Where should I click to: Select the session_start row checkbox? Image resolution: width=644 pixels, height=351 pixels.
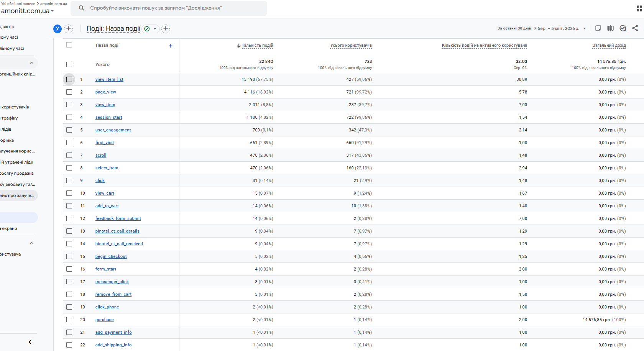point(69,117)
